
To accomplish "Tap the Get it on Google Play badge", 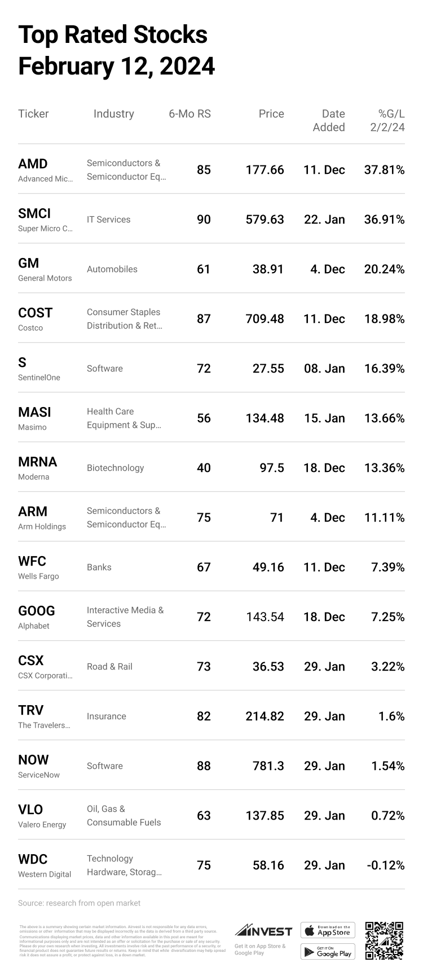I will tap(328, 952).
